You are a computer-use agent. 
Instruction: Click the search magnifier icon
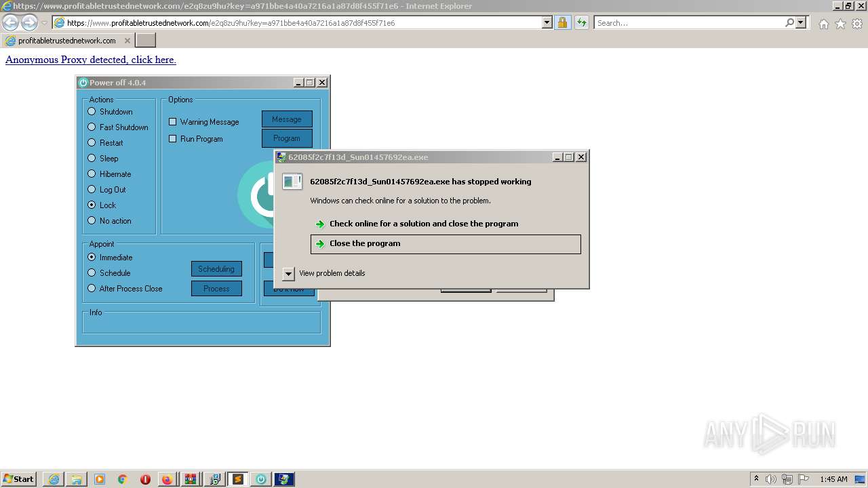click(x=789, y=23)
